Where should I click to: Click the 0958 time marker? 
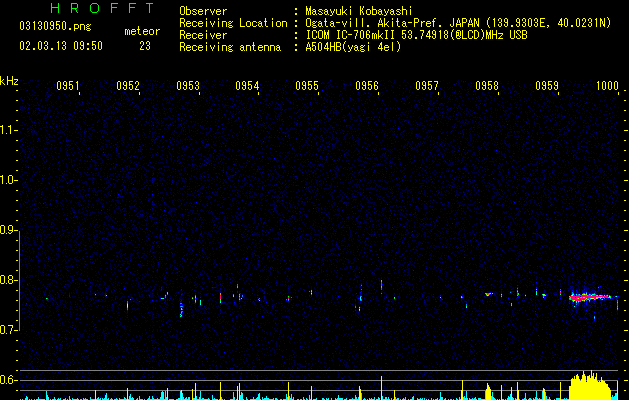487,86
